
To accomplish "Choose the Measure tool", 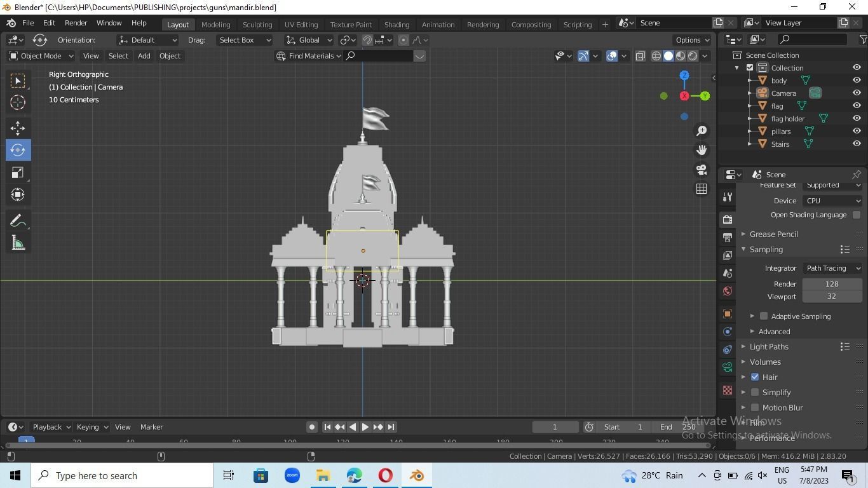I will tap(18, 243).
